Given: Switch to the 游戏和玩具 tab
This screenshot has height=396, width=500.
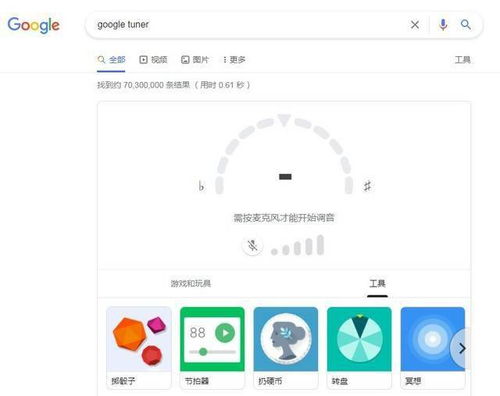Looking at the screenshot, I should (x=191, y=283).
